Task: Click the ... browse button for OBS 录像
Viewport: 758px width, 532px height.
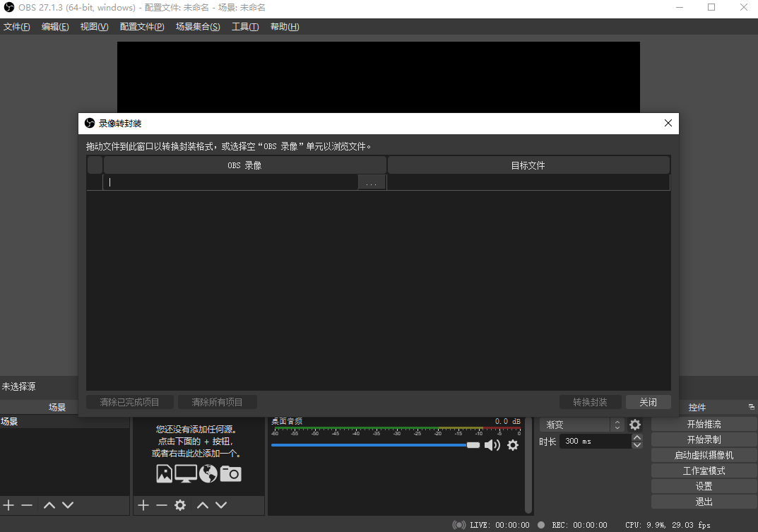Action: click(372, 182)
